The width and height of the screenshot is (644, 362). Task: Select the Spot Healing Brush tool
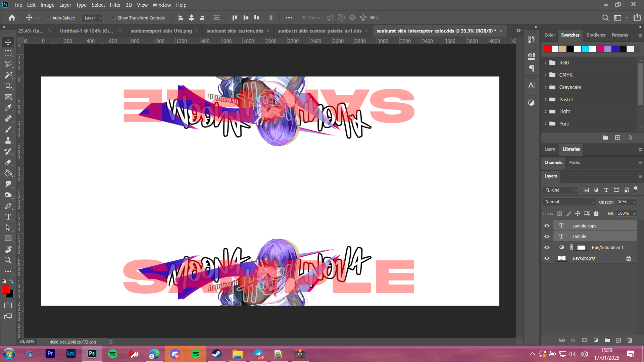click(8, 119)
